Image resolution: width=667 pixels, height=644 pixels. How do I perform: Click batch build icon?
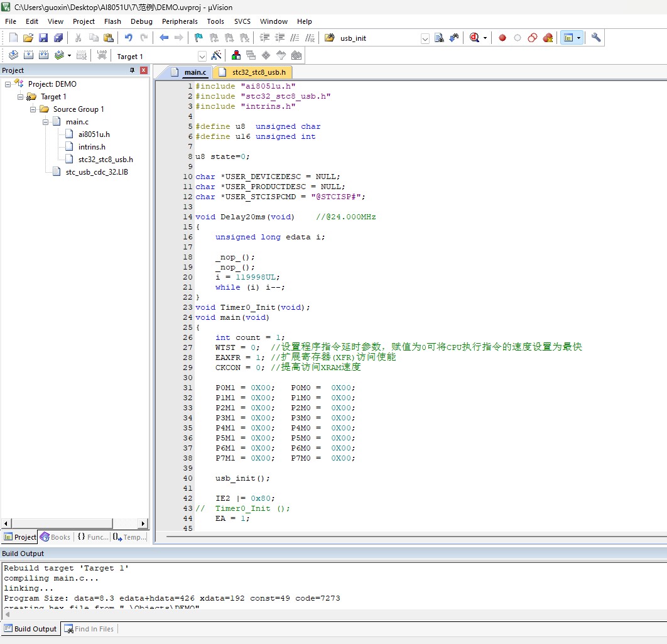[59, 55]
